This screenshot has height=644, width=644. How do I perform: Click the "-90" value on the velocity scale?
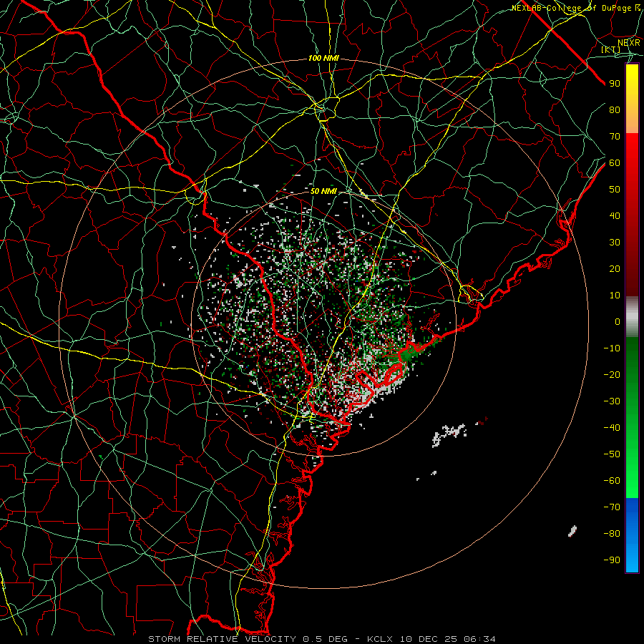click(x=612, y=560)
